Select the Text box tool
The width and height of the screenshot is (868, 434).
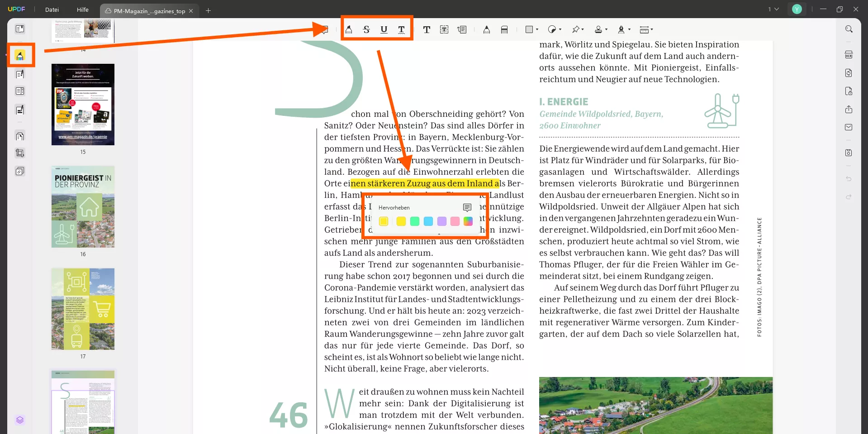[x=444, y=30]
